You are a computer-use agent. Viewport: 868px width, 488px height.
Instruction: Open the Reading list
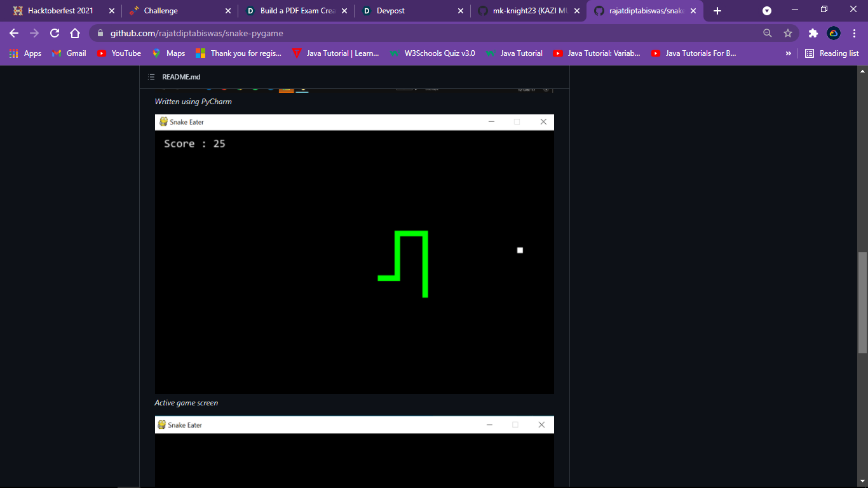832,53
